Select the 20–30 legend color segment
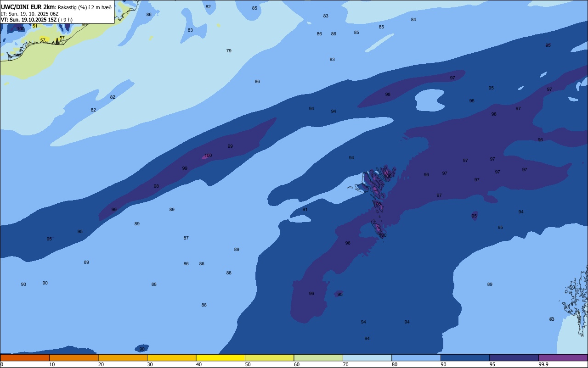Image resolution: width=588 pixels, height=368 pixels. pyautogui.click(x=123, y=357)
